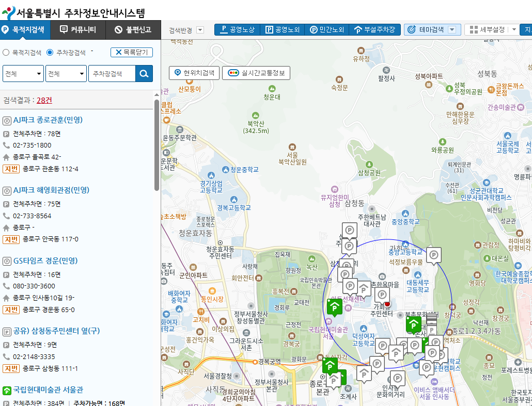Toggle the 부설주차장 parking filter

point(375,30)
